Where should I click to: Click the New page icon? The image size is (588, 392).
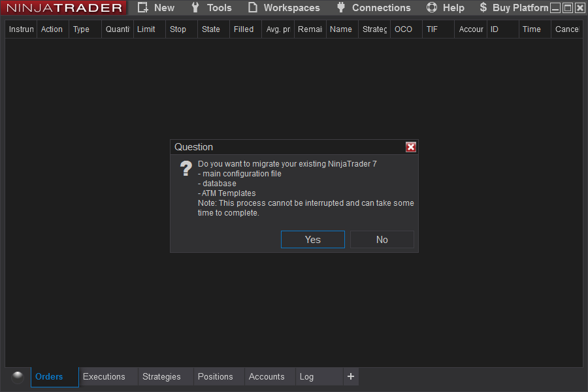point(142,8)
